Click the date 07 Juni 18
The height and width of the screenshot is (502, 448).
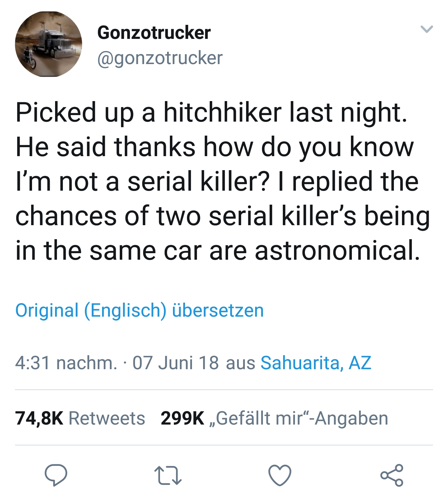pos(175,363)
